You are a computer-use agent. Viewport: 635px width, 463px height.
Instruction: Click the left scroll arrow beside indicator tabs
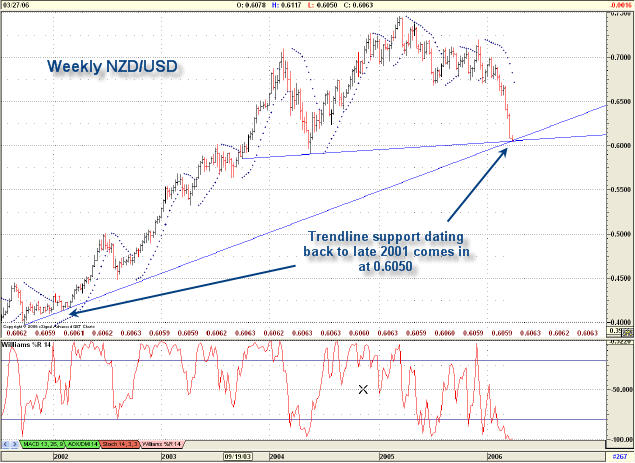tap(5, 444)
